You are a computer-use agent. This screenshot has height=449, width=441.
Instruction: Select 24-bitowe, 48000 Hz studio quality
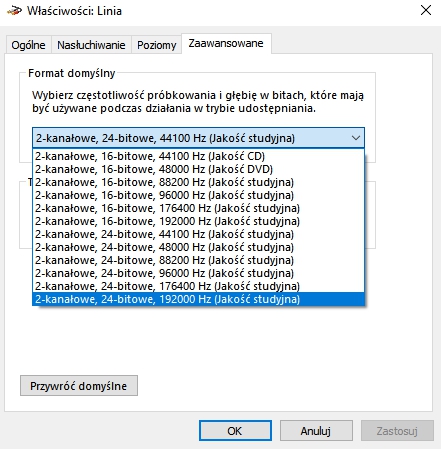coord(198,247)
